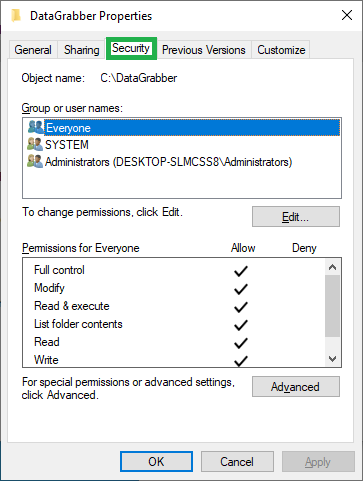Select the Customize tab
The height and width of the screenshot is (481, 363).
click(x=281, y=50)
